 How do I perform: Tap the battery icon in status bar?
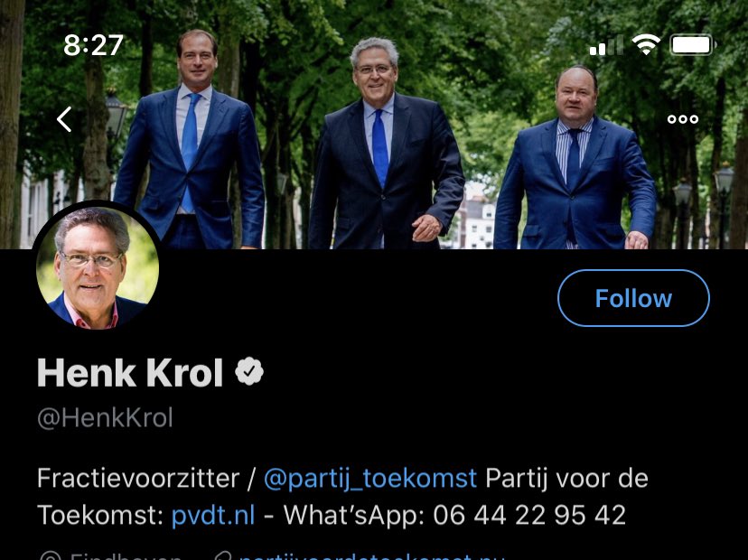pos(693,45)
